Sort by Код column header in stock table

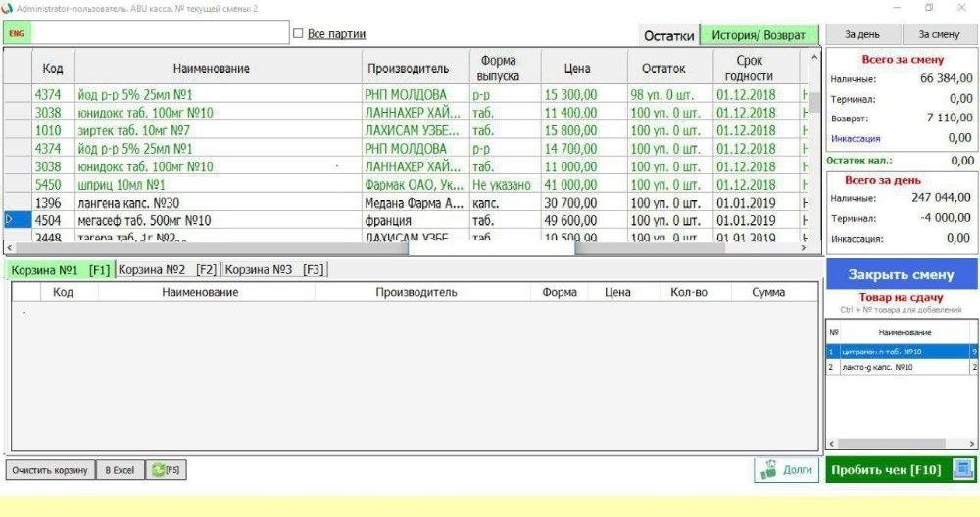coord(53,69)
